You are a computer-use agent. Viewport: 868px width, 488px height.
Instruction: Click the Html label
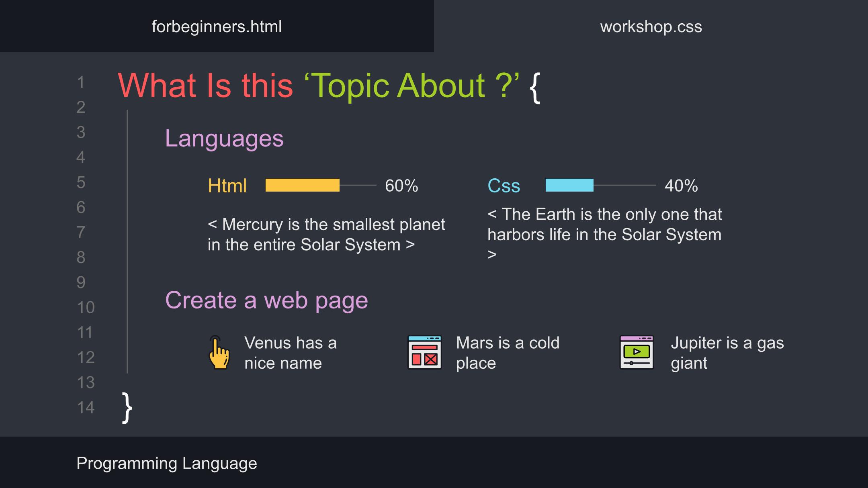(x=227, y=186)
